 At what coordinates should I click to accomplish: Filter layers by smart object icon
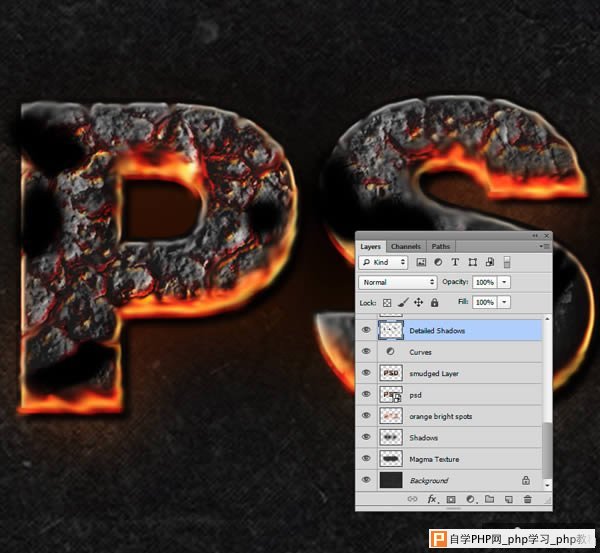pos(490,262)
